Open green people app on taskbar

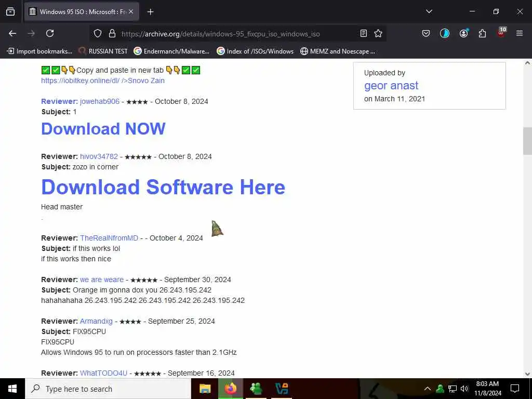pos(256,389)
